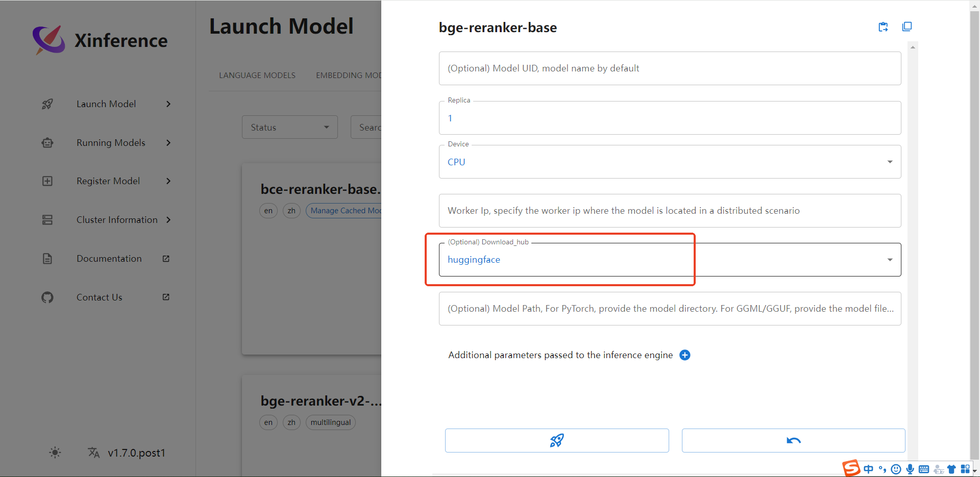This screenshot has width=980, height=477.
Task: Open the Device dropdown showing CPU
Action: coord(670,162)
